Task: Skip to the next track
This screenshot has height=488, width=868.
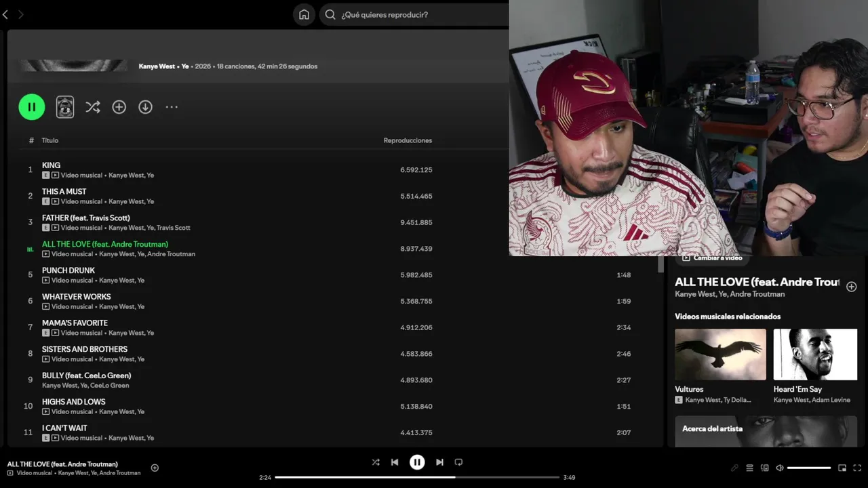Action: (x=439, y=462)
